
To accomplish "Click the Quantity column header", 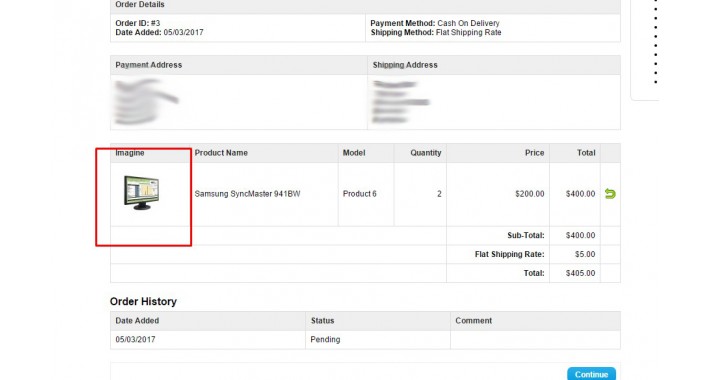I will click(x=426, y=153).
